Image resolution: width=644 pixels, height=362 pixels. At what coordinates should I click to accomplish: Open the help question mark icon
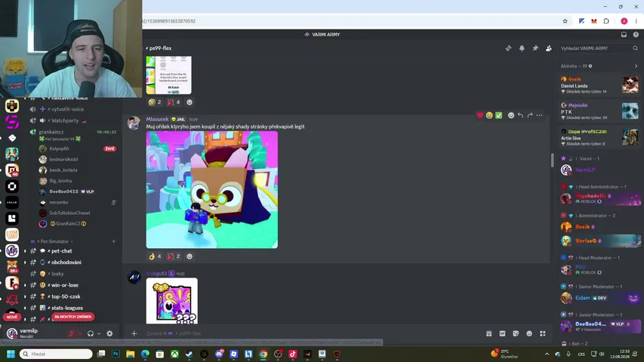click(x=636, y=35)
